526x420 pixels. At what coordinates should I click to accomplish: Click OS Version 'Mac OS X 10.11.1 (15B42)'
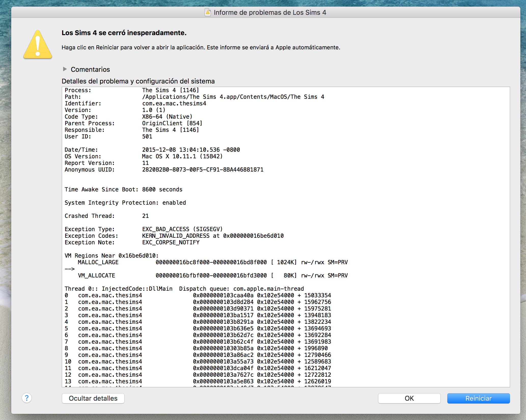point(182,156)
